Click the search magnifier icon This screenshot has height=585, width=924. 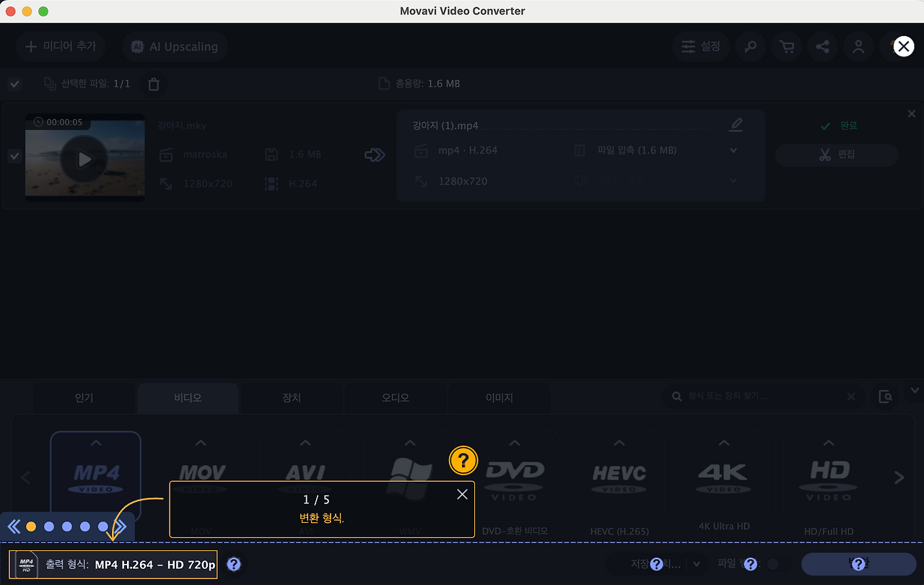(750, 46)
